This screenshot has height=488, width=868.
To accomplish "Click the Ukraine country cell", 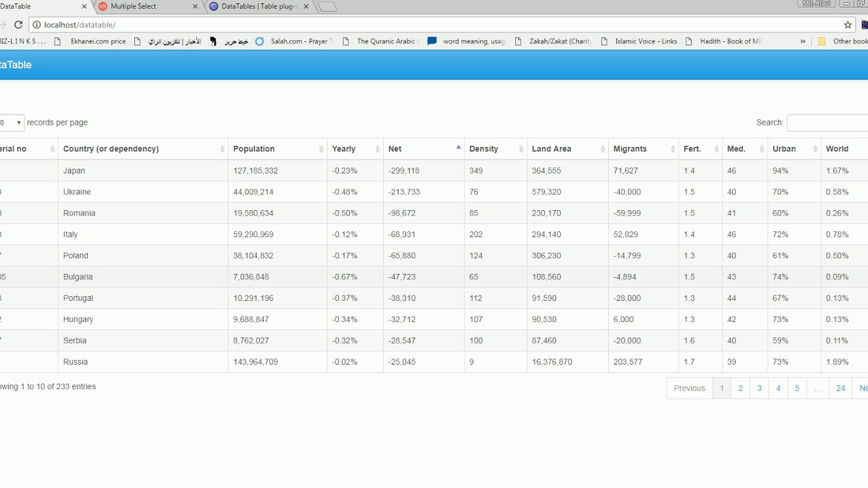I will coord(143,192).
